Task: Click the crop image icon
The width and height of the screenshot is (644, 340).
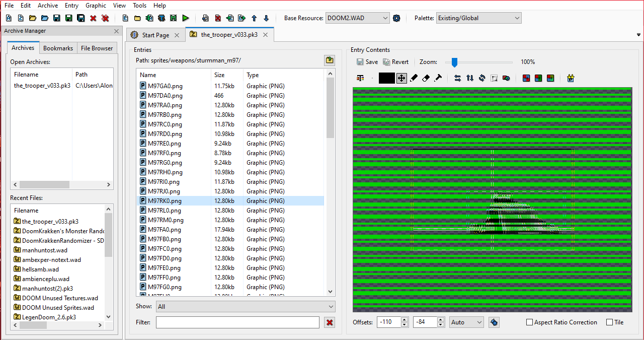Action: click(494, 78)
